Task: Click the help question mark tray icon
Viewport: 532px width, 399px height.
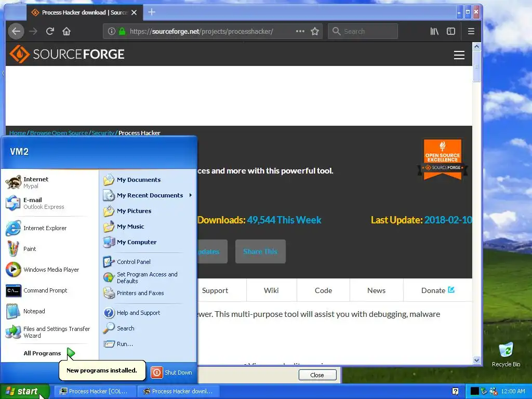Action: point(455,391)
